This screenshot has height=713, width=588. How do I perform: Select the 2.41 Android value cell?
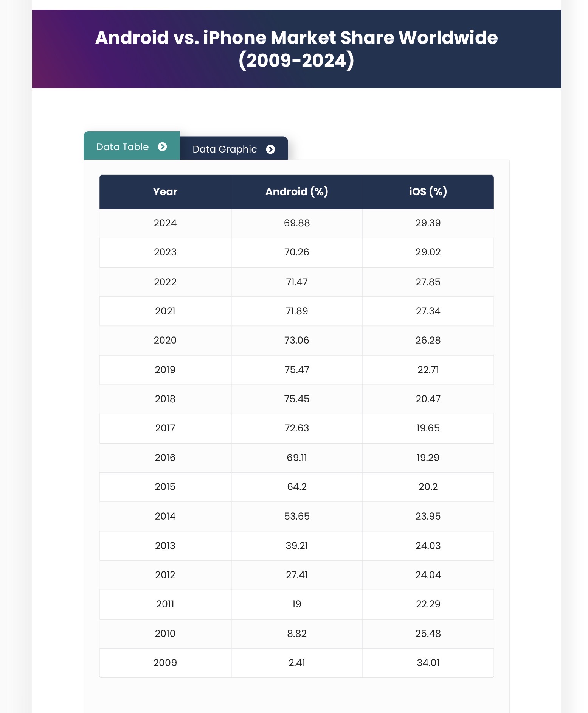pos(297,663)
